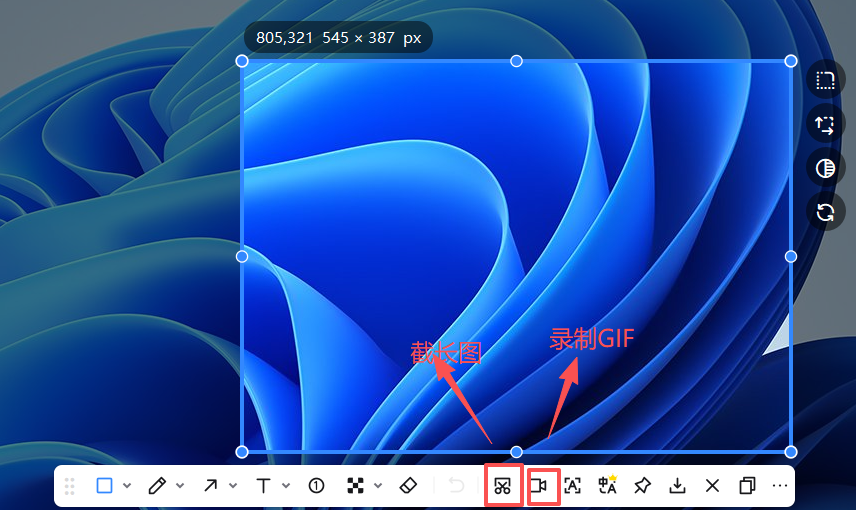Click the top-middle selection edge handle
This screenshot has height=510, width=856.
pos(516,61)
